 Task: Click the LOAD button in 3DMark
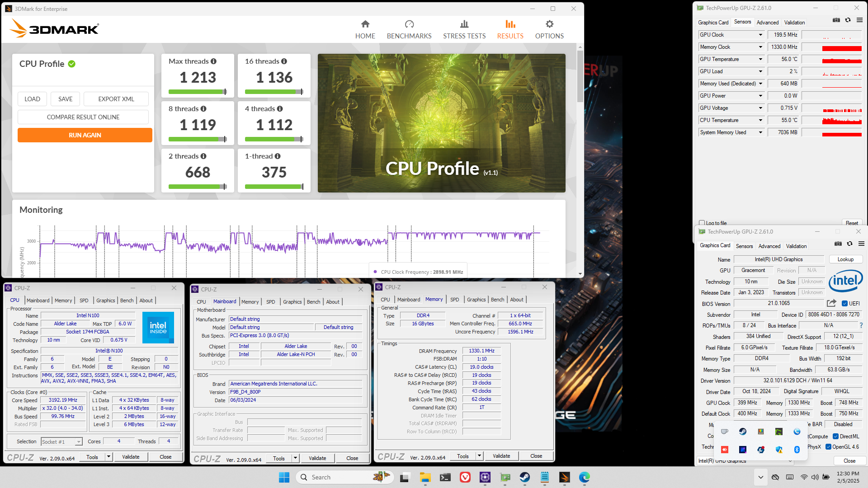pyautogui.click(x=32, y=99)
